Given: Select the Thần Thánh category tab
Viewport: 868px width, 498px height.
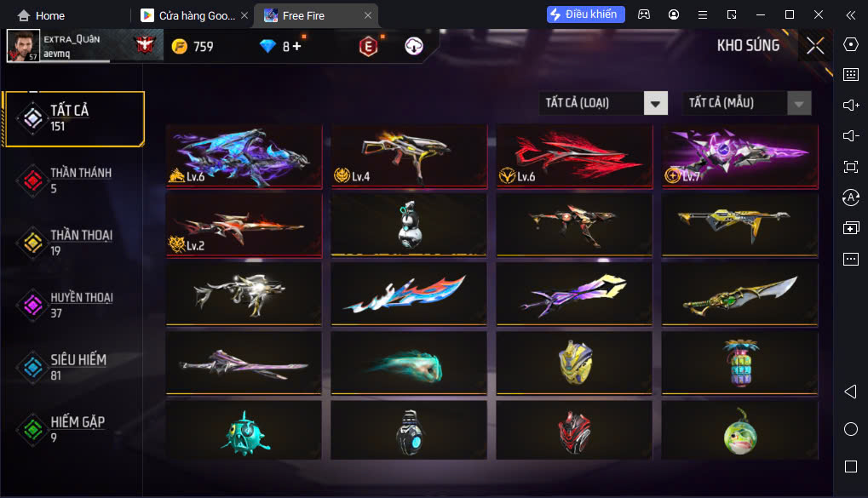Looking at the screenshot, I should [72, 180].
